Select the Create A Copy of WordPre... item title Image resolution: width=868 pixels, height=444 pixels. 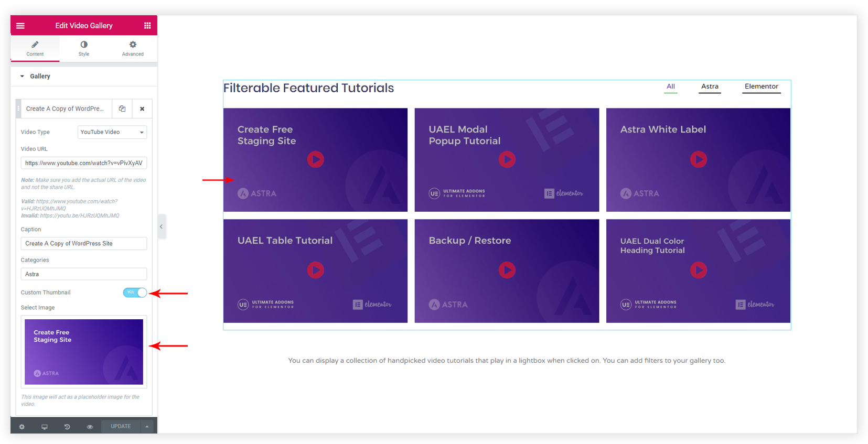coord(65,109)
